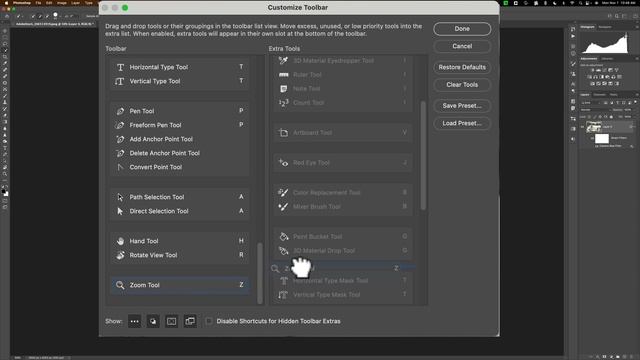Viewport: 640px width, 360px height.
Task: Click the histogram graph in Histogram panel
Action: point(605,43)
